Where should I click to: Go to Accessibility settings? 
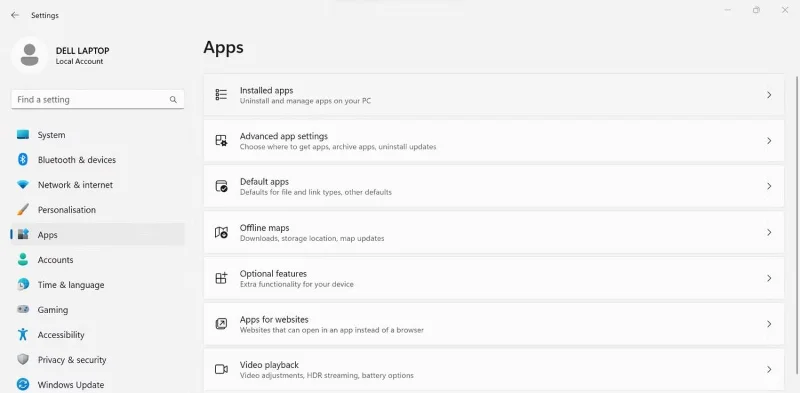coord(97,335)
